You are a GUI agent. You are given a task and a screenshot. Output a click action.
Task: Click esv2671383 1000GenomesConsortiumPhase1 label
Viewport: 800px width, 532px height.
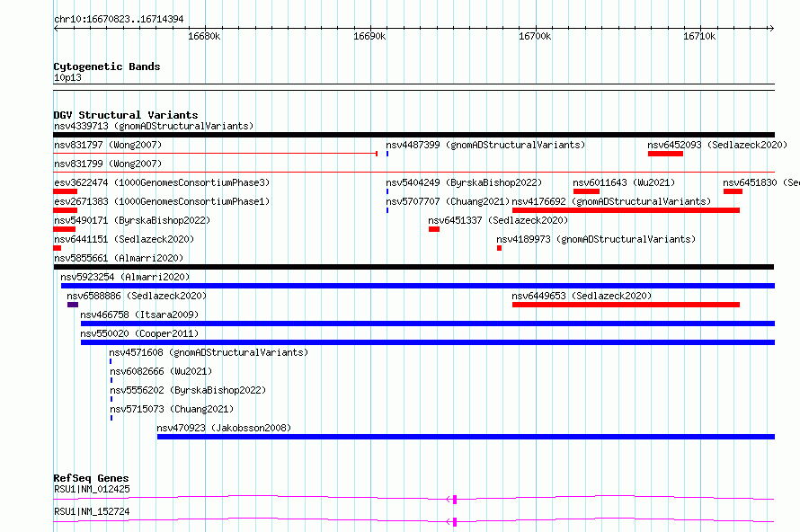tap(162, 201)
